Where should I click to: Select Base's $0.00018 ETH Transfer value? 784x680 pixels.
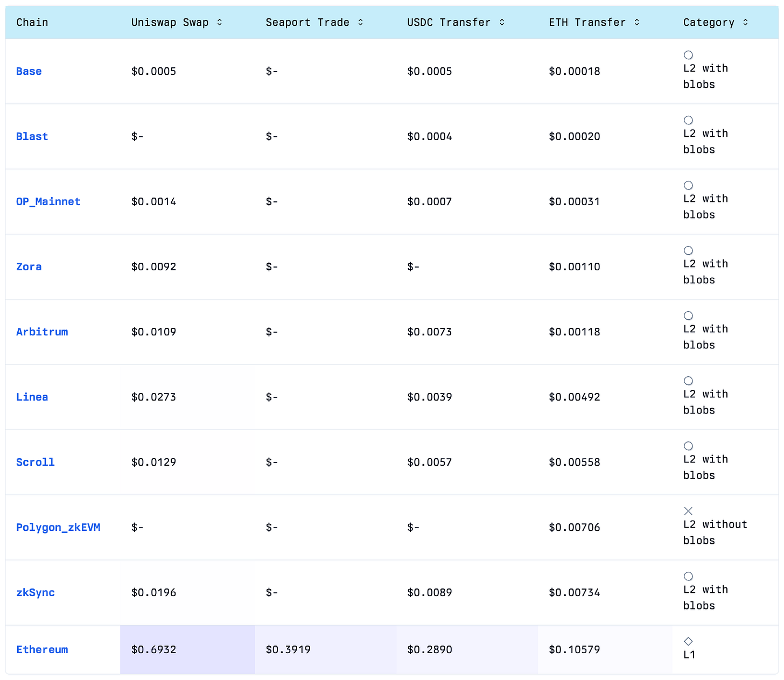[575, 71]
